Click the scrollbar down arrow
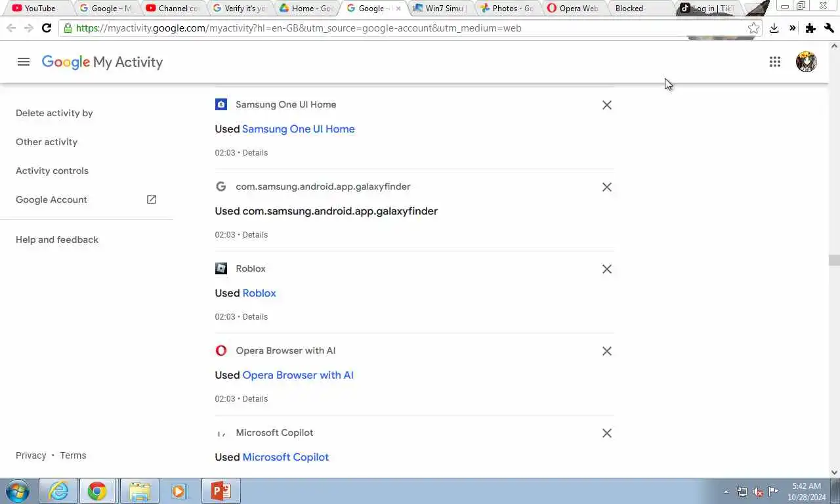Image resolution: width=840 pixels, height=504 pixels. (x=834, y=472)
